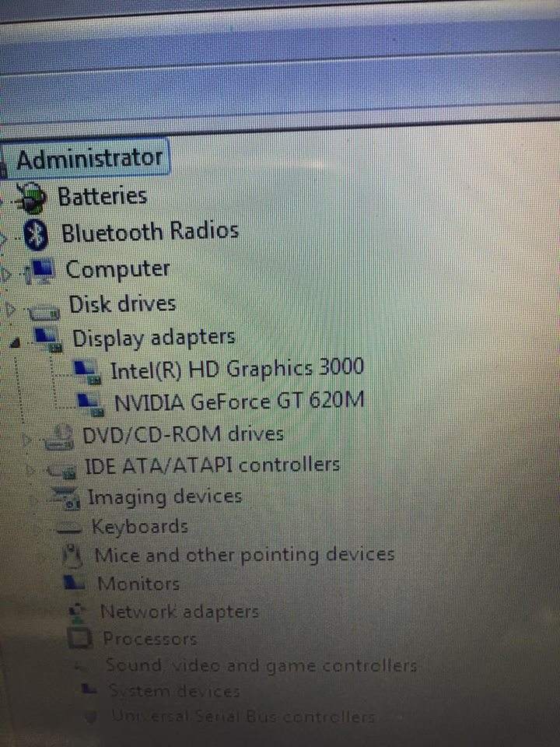560x747 pixels.
Task: Select Bluetooth Radios label
Action: pos(149,232)
